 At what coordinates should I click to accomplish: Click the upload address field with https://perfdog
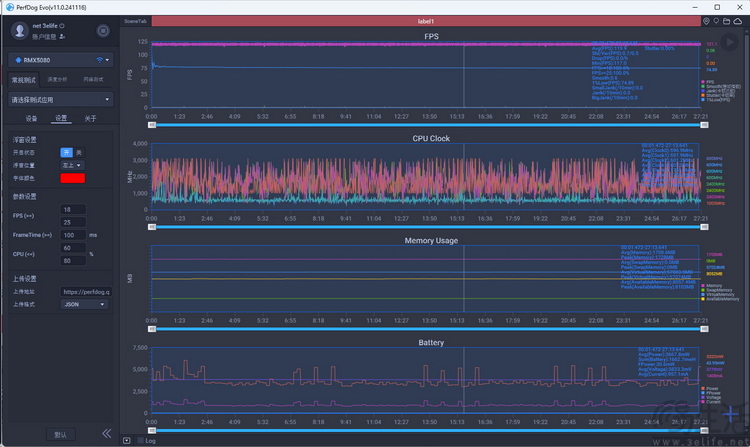86,292
